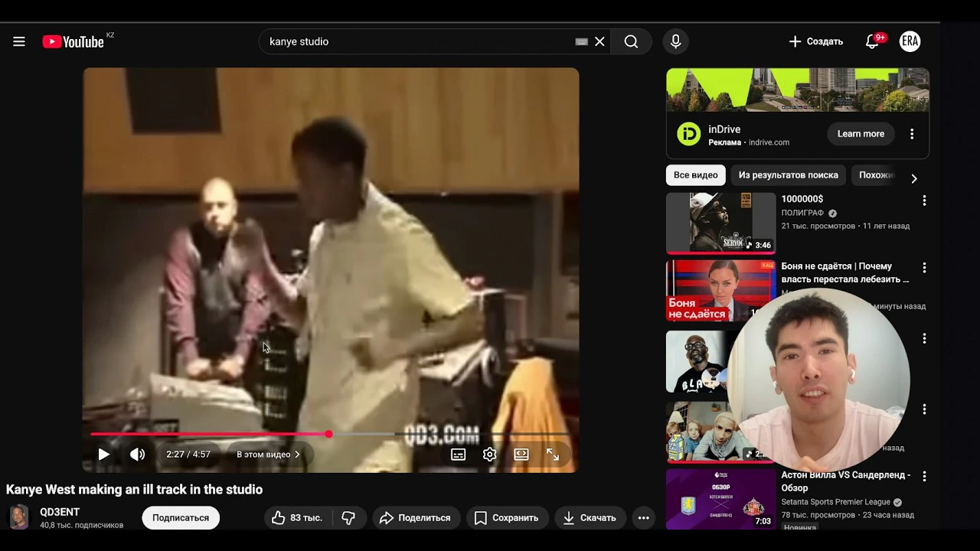Select the "Похожие" filter chip
The height and width of the screenshot is (551, 980).
click(874, 175)
